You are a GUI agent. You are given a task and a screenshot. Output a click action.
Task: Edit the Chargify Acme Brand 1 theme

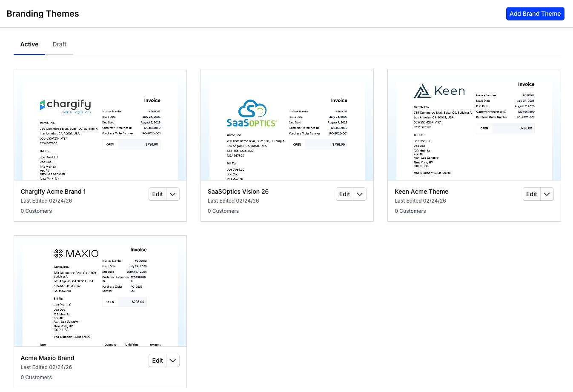(158, 194)
